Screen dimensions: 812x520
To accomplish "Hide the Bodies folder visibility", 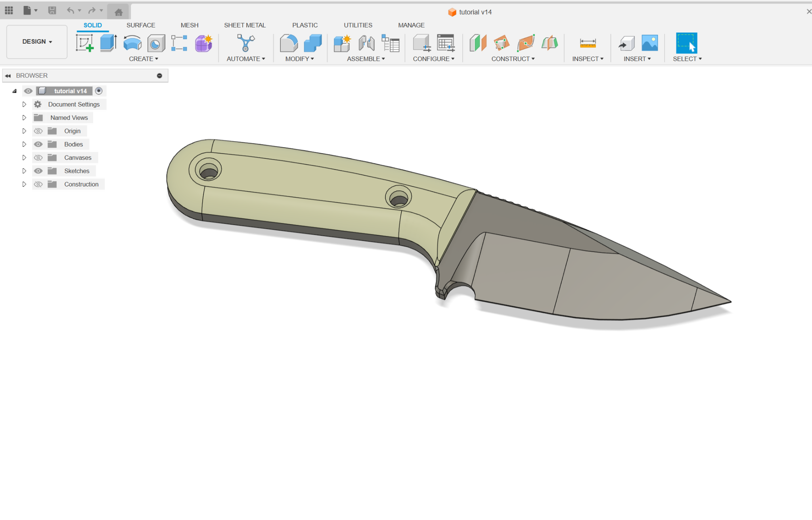I will [38, 144].
